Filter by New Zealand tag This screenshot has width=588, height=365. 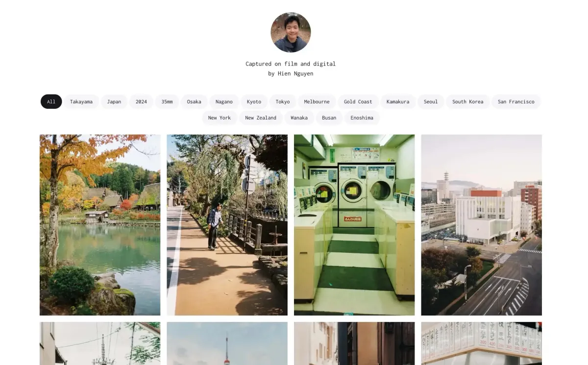(261, 118)
